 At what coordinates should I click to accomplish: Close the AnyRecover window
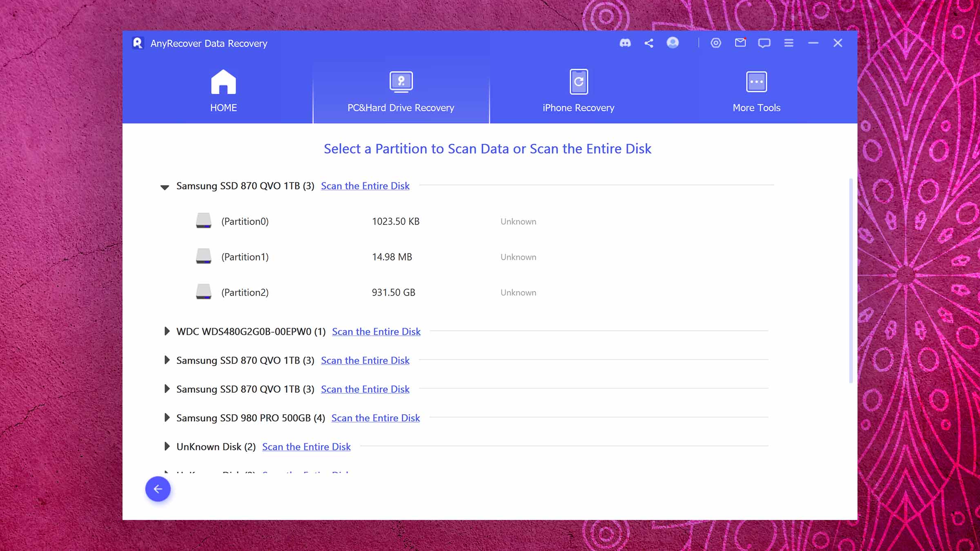coord(837,43)
